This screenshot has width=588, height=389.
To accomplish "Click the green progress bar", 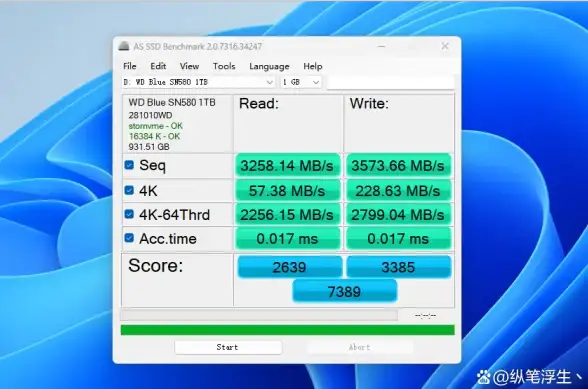I will click(x=288, y=330).
